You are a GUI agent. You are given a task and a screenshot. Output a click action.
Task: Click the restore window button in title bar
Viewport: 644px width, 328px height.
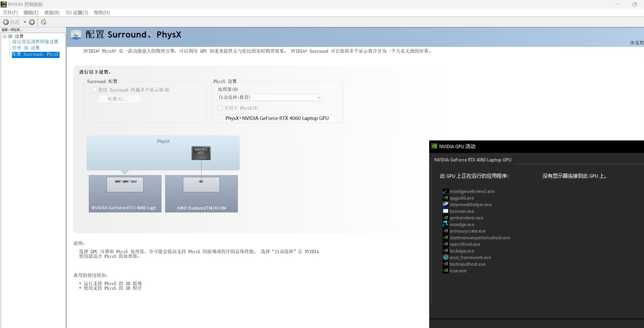click(x=635, y=4)
